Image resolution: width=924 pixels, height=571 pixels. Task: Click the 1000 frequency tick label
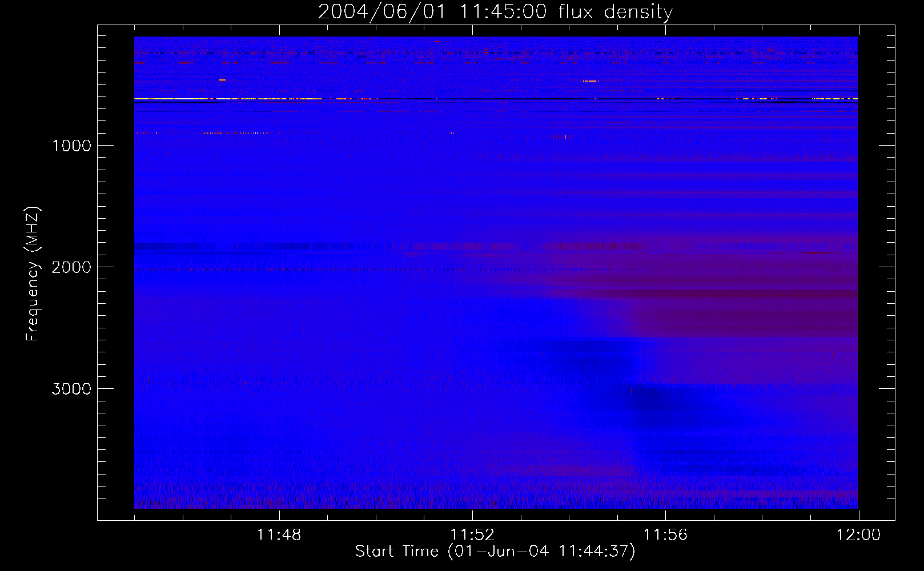[x=71, y=146]
